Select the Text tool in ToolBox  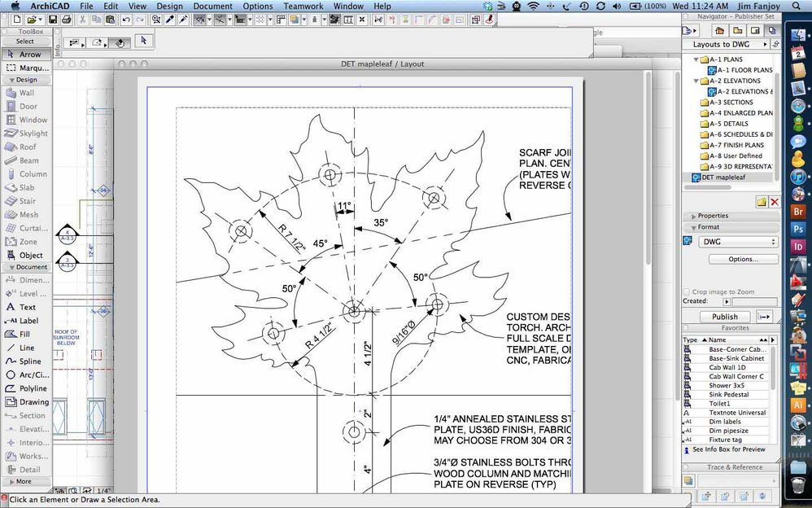pos(26,307)
